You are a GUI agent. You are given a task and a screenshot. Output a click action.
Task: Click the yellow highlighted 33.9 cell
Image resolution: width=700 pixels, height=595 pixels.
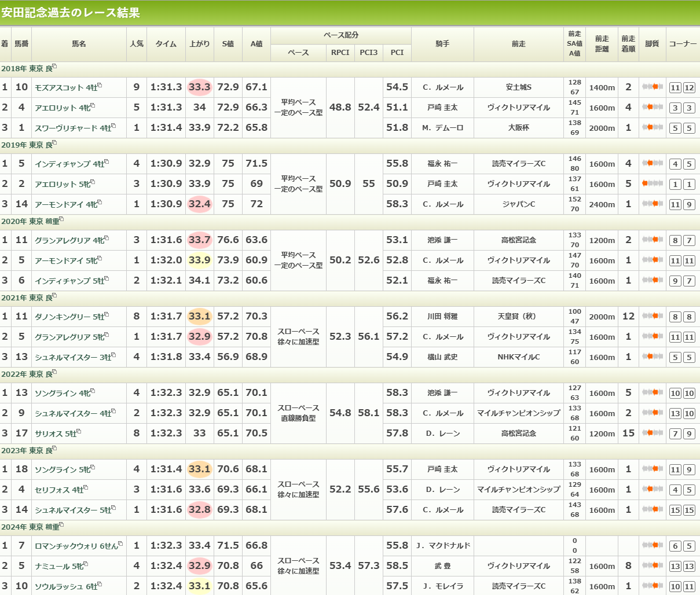click(x=199, y=260)
